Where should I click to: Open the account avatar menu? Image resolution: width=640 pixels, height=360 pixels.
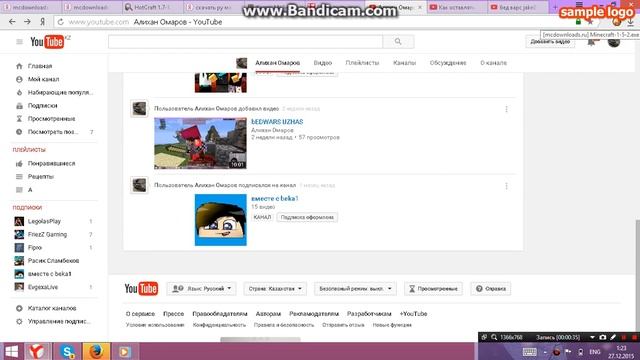point(613,42)
